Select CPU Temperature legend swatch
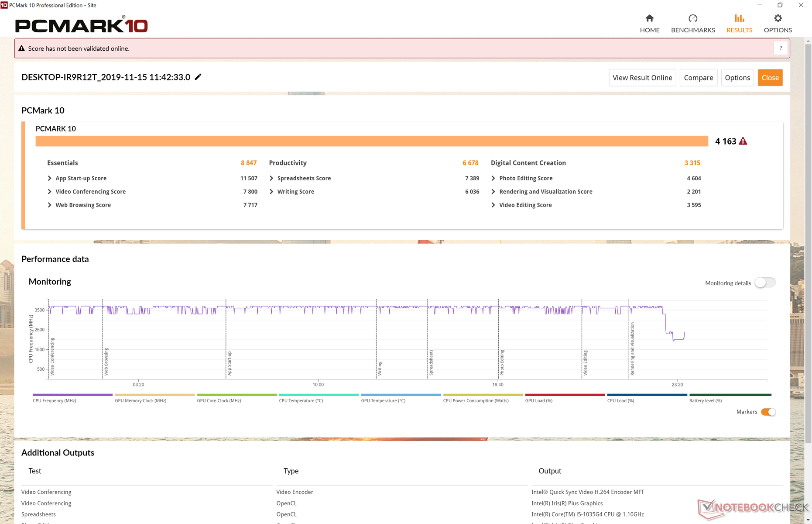This screenshot has height=524, width=812. (x=319, y=395)
